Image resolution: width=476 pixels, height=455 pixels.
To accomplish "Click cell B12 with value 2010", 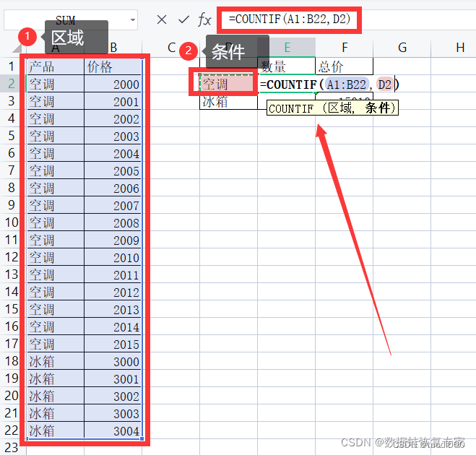I will (x=113, y=257).
